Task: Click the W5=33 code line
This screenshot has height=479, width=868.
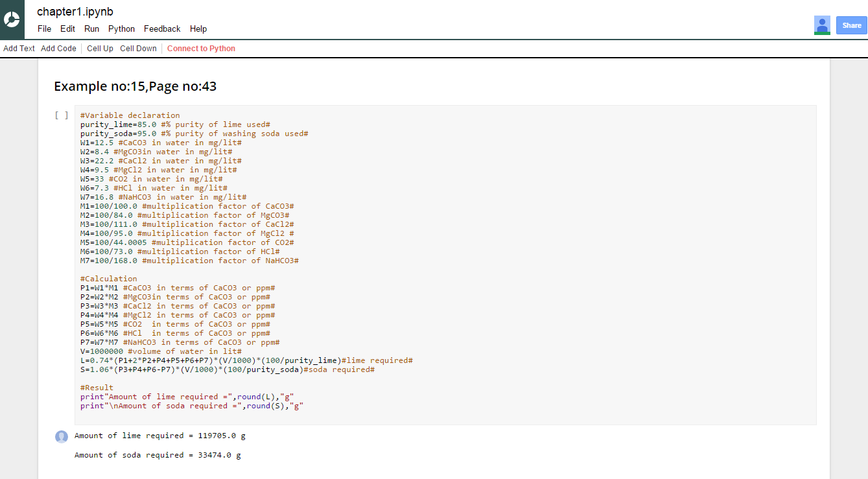Action: (x=152, y=179)
